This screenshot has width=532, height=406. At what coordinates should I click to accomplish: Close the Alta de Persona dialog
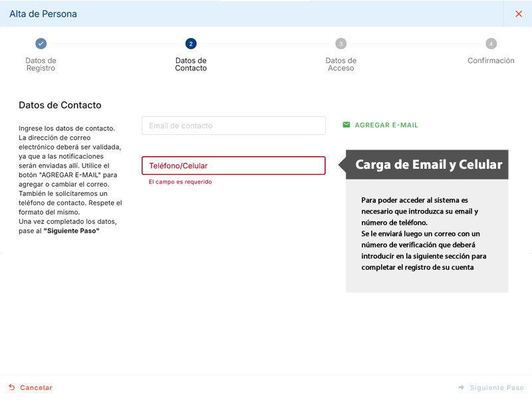tap(519, 14)
